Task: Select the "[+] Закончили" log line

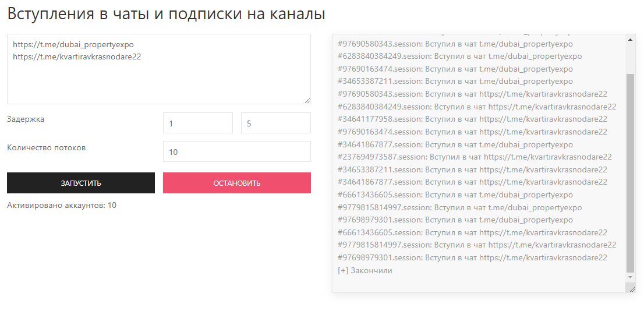Action: point(365,270)
